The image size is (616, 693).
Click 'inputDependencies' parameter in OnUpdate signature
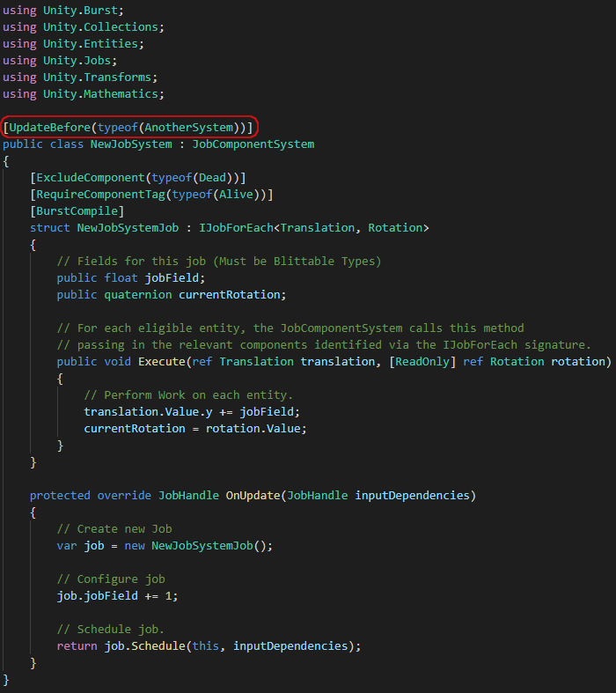(x=413, y=496)
